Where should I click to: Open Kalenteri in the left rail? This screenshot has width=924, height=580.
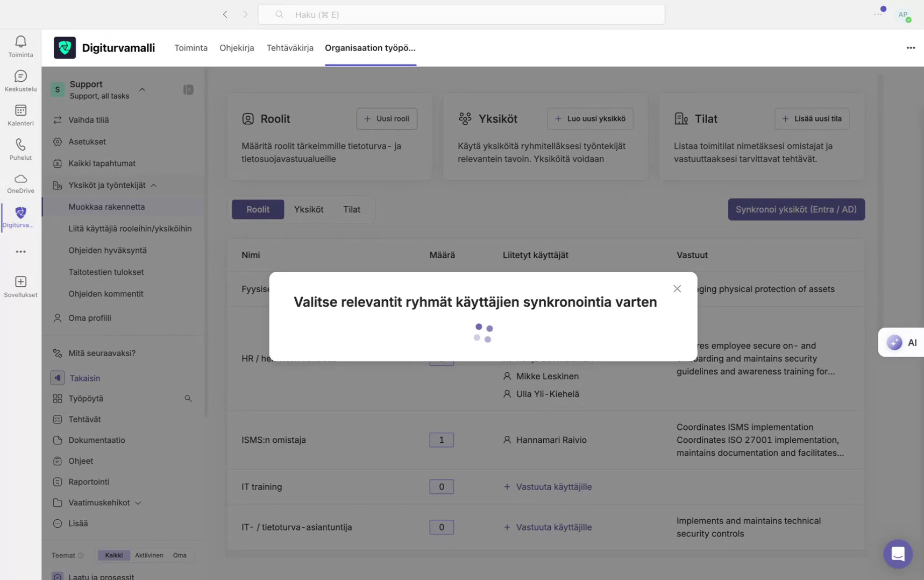(x=20, y=115)
